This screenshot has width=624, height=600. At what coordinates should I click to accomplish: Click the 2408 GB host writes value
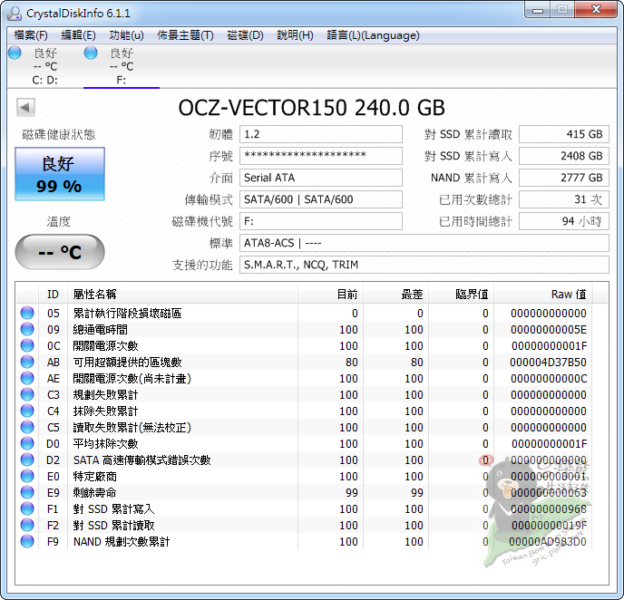click(564, 156)
